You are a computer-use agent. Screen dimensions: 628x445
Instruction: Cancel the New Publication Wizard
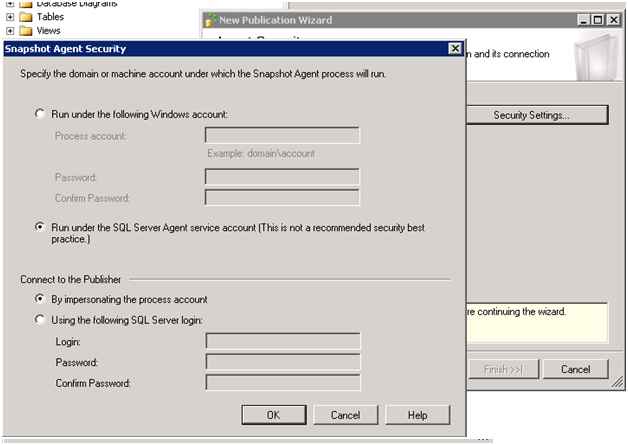click(x=575, y=369)
